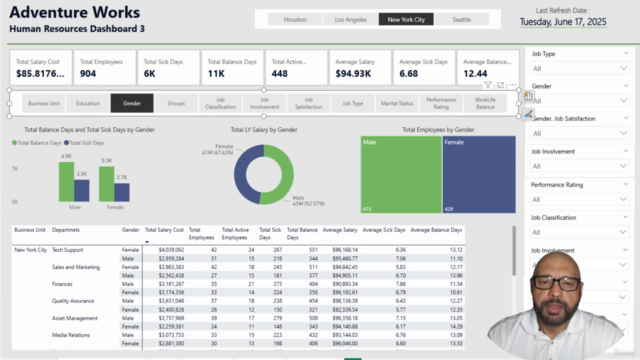Choose the Marital Status field button

[397, 103]
